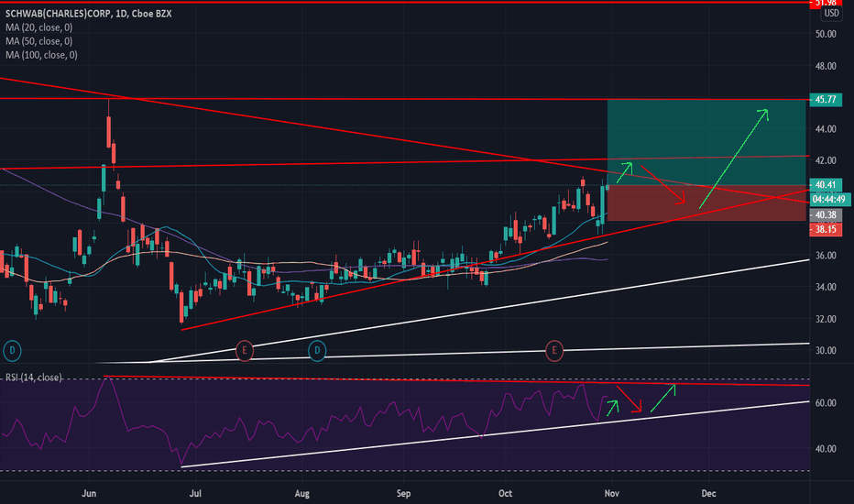Click the 48.00 price axis label
Image resolution: width=854 pixels, height=504 pixels.
(826, 66)
